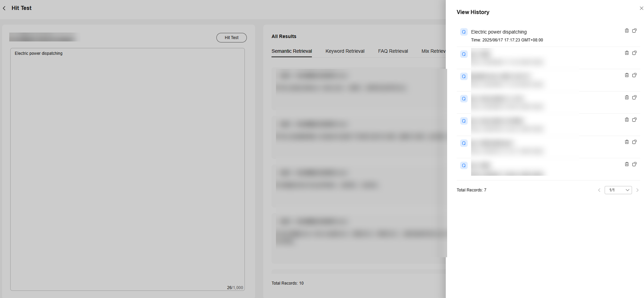This screenshot has height=298, width=644.
Task: Delete the third history record
Action: (x=627, y=75)
